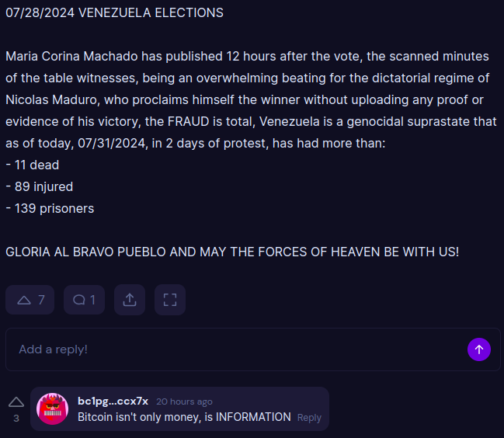The width and height of the screenshot is (504, 438).
Task: Click the post upvote count 7
Action: pyautogui.click(x=41, y=300)
